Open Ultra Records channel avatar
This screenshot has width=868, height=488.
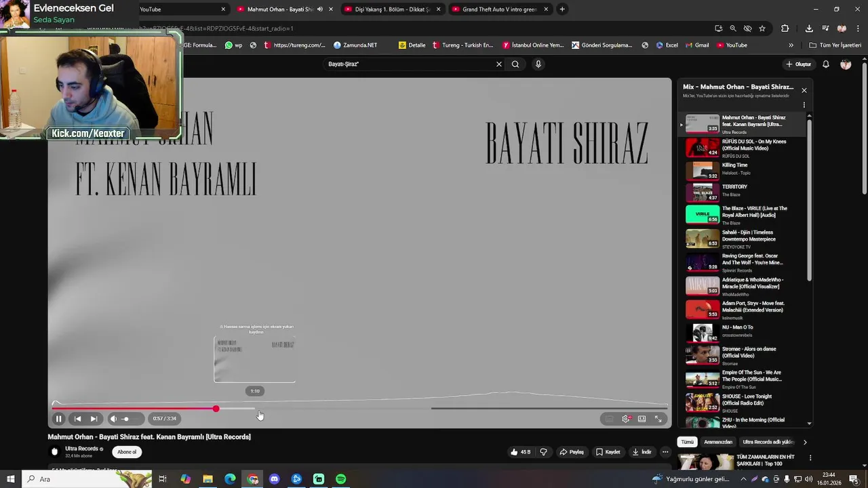click(x=55, y=451)
